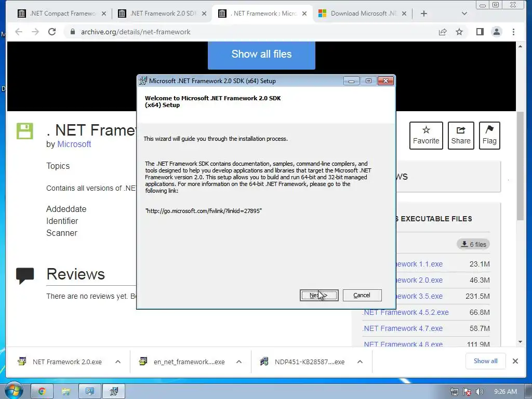Click the Favorite star button
This screenshot has width=532, height=399.
[426, 136]
